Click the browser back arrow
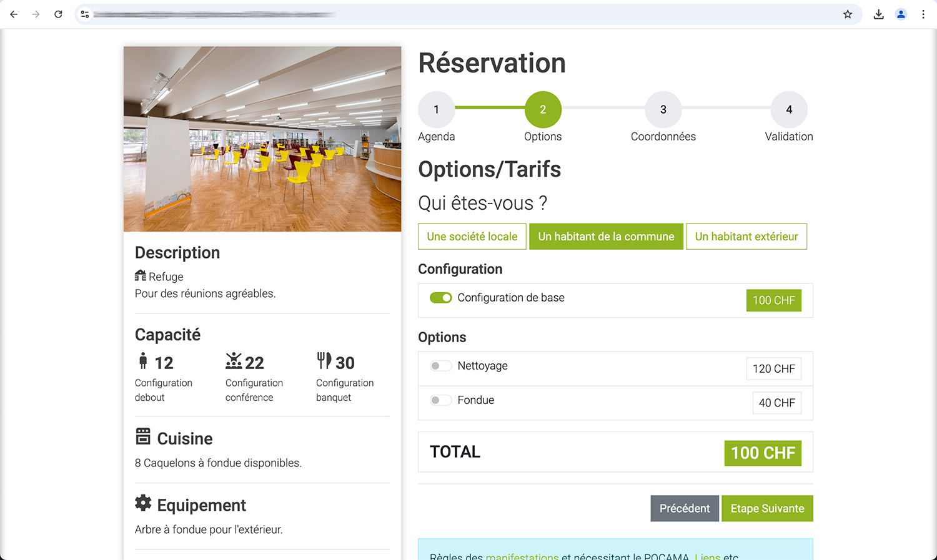The width and height of the screenshot is (937, 560). [x=14, y=14]
